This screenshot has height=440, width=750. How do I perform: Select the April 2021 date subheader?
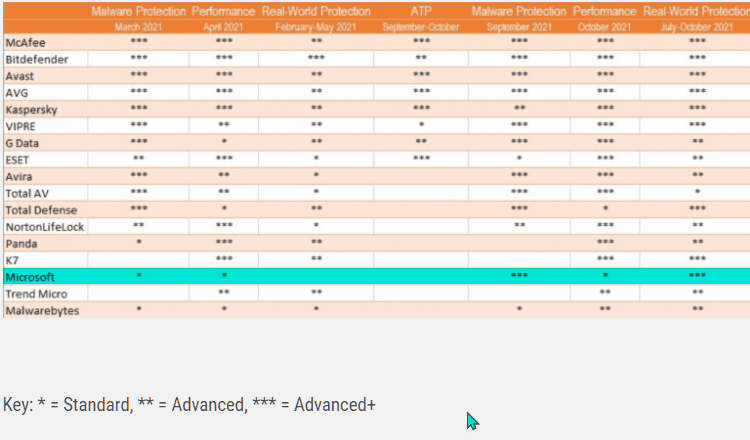pos(223,27)
